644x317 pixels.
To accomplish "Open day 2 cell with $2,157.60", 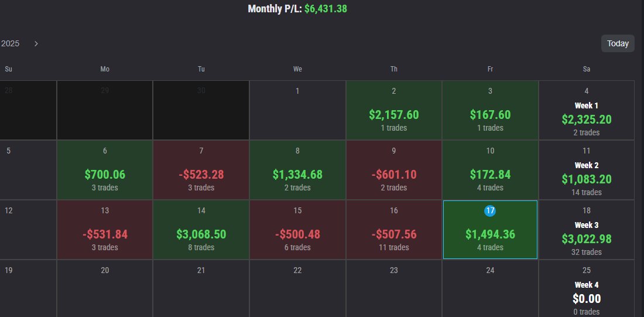I will tap(394, 110).
